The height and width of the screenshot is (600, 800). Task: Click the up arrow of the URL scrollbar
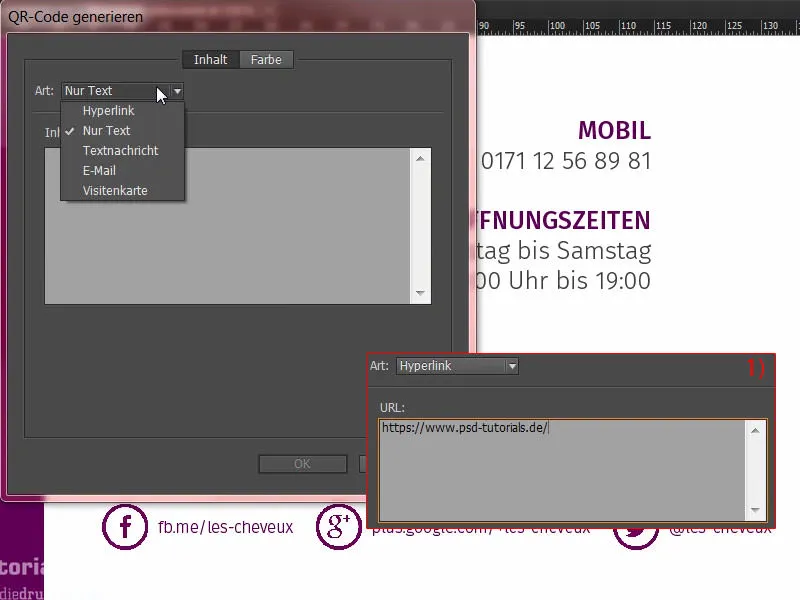point(755,431)
